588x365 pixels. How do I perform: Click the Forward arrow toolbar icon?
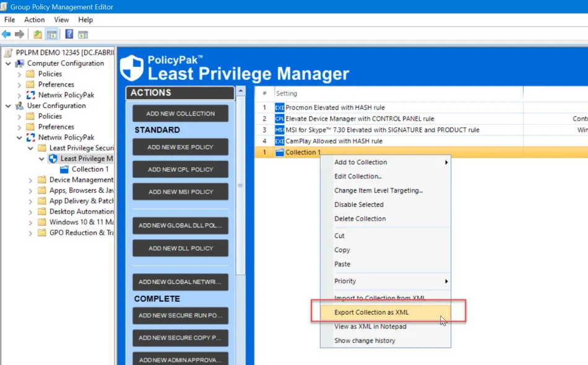[19, 34]
